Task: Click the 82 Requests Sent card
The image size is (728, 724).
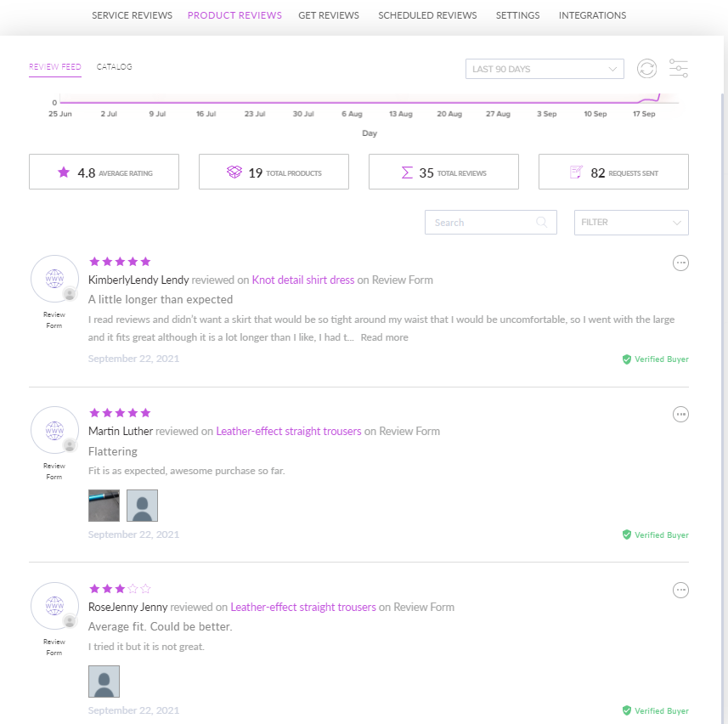Action: (x=614, y=172)
